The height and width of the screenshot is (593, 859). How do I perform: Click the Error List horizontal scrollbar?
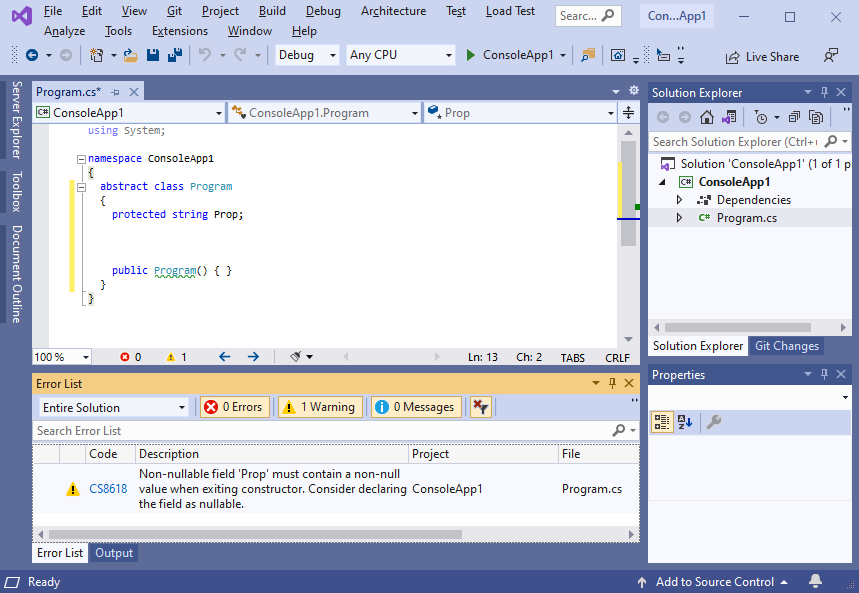point(255,534)
